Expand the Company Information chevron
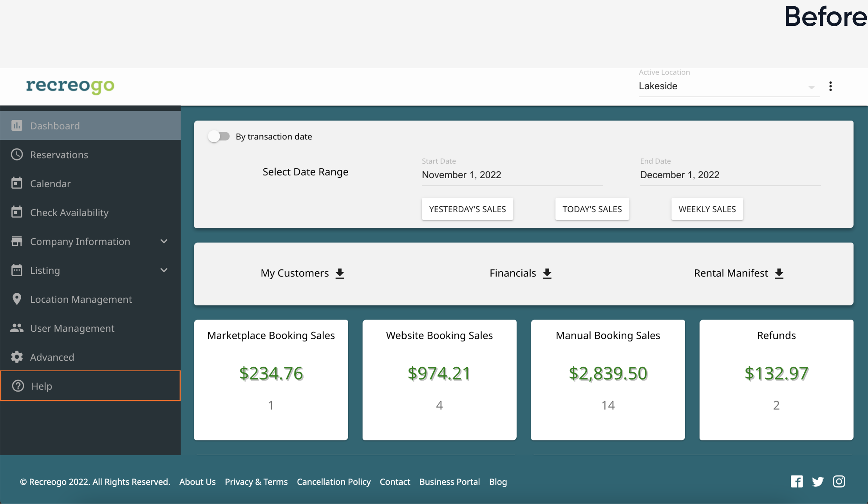The width and height of the screenshot is (868, 504). click(x=164, y=241)
